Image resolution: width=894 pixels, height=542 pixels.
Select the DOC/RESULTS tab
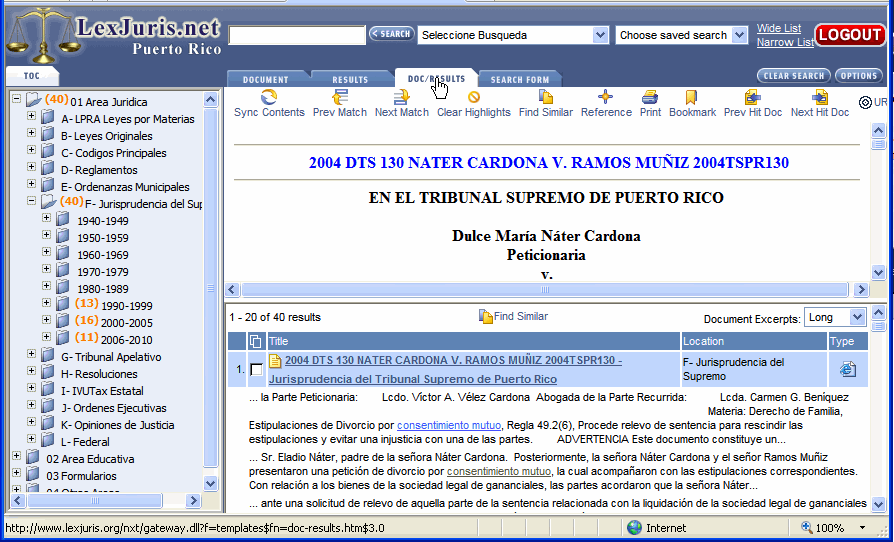436,79
